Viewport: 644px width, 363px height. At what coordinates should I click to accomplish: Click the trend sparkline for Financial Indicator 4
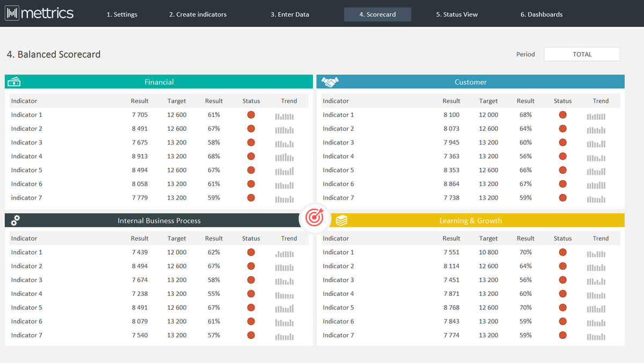[x=284, y=157]
